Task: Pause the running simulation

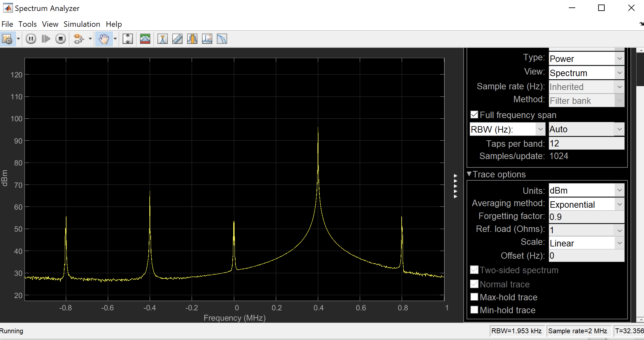Action: [x=31, y=39]
